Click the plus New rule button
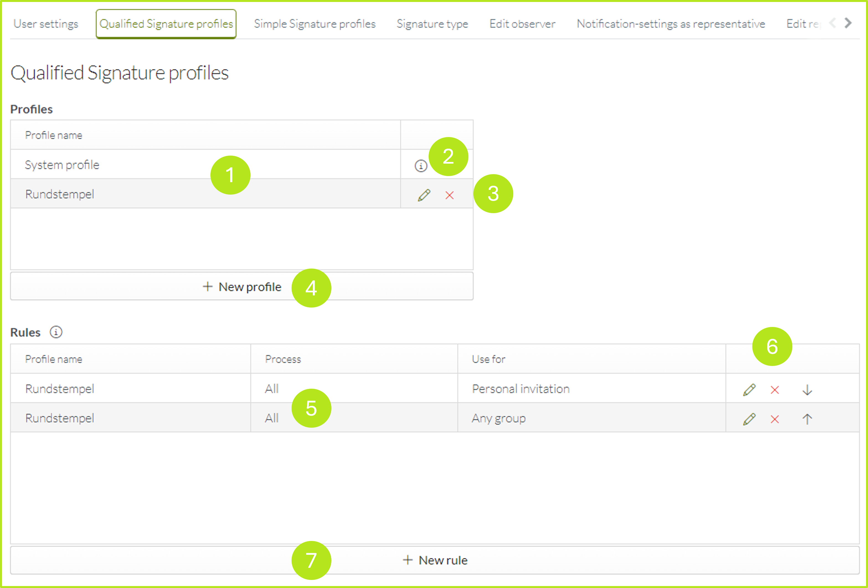Image resolution: width=868 pixels, height=588 pixels. (x=434, y=559)
